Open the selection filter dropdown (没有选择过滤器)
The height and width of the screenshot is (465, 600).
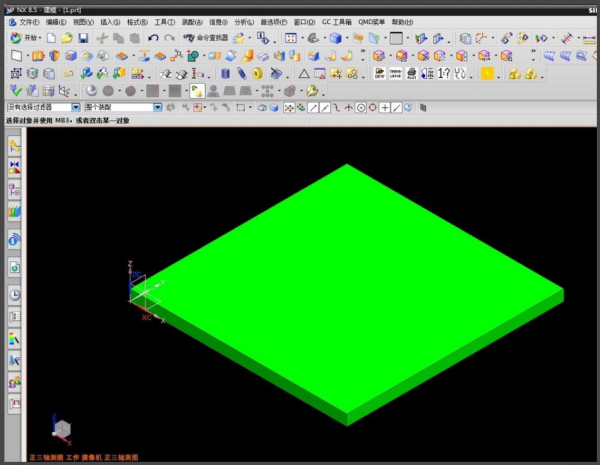point(44,107)
